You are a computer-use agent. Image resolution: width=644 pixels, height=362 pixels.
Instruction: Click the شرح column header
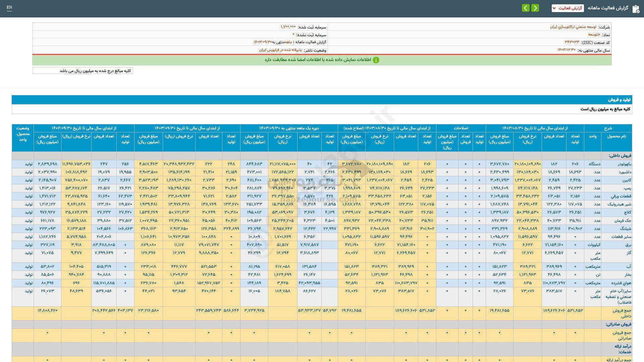coord(608,128)
